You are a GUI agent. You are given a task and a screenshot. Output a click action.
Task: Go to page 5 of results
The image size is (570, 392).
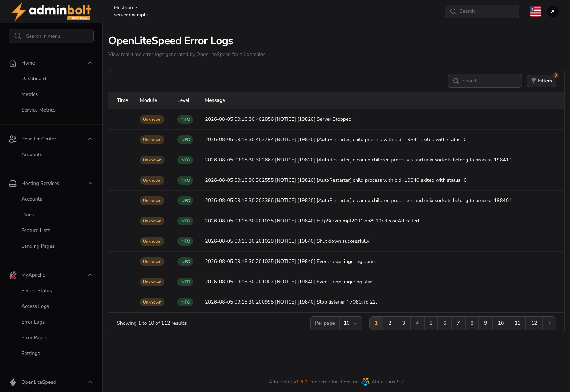[x=431, y=323]
